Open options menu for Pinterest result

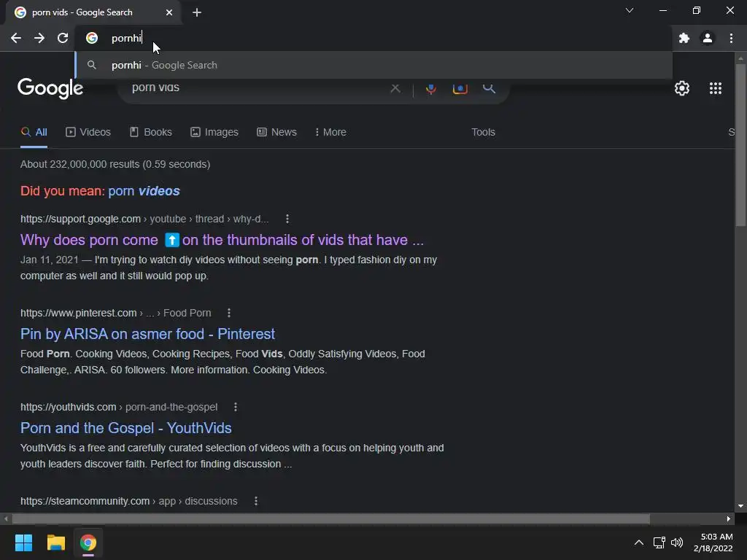(228, 313)
